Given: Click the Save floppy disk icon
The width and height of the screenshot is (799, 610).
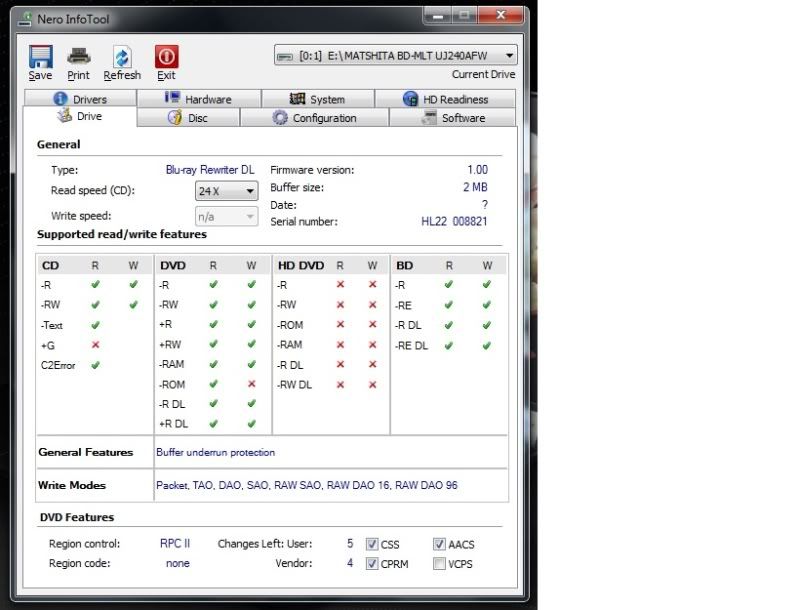Looking at the screenshot, I should [40, 57].
